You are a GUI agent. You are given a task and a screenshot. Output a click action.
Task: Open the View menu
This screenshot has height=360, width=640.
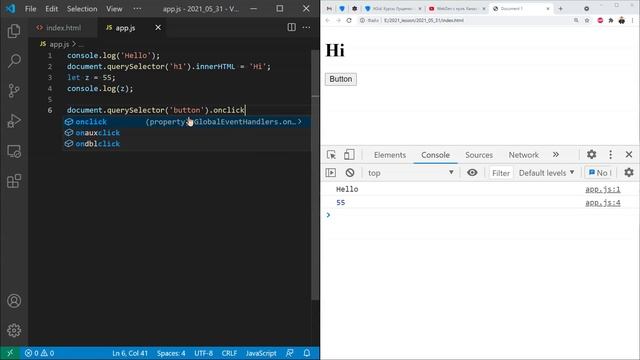[x=114, y=9]
